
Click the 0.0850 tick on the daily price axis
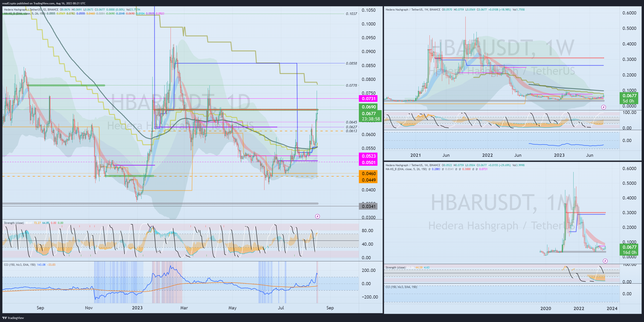click(368, 66)
